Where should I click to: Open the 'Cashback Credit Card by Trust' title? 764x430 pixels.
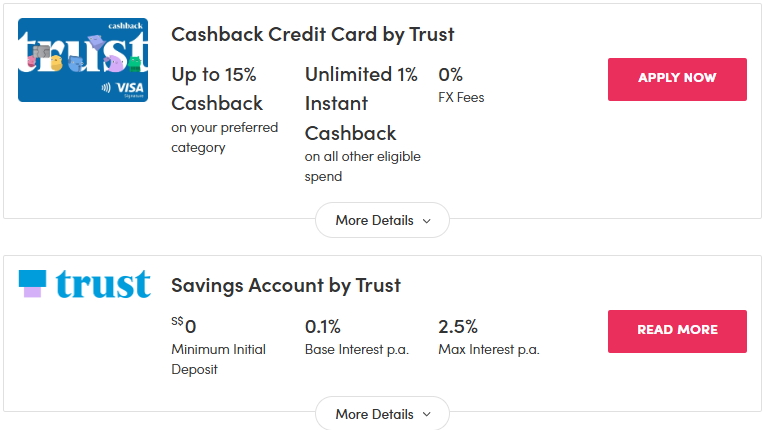pos(313,34)
